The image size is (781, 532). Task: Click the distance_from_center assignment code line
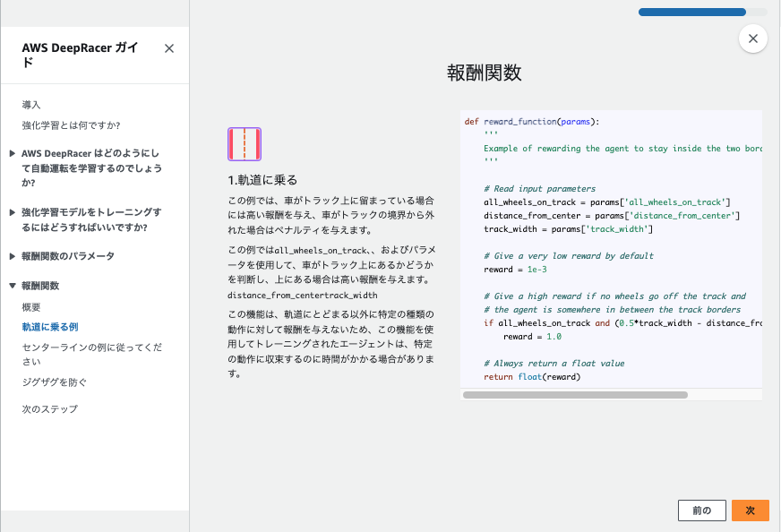pos(612,216)
